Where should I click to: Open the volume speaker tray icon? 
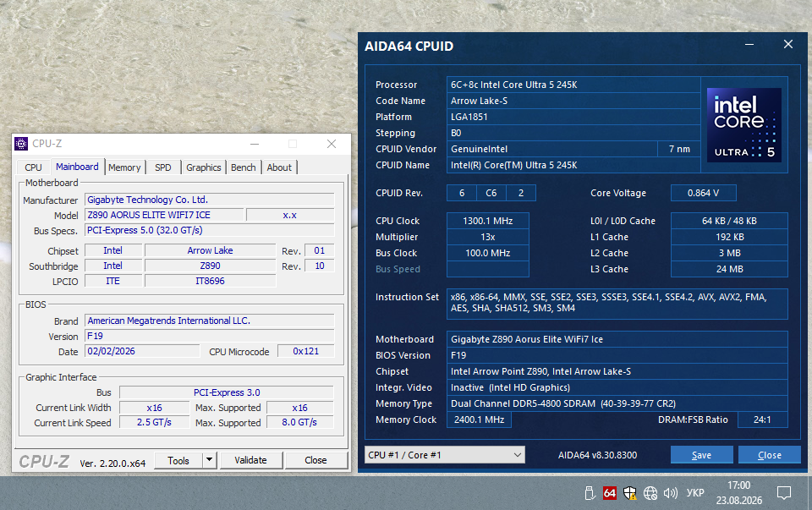click(670, 493)
